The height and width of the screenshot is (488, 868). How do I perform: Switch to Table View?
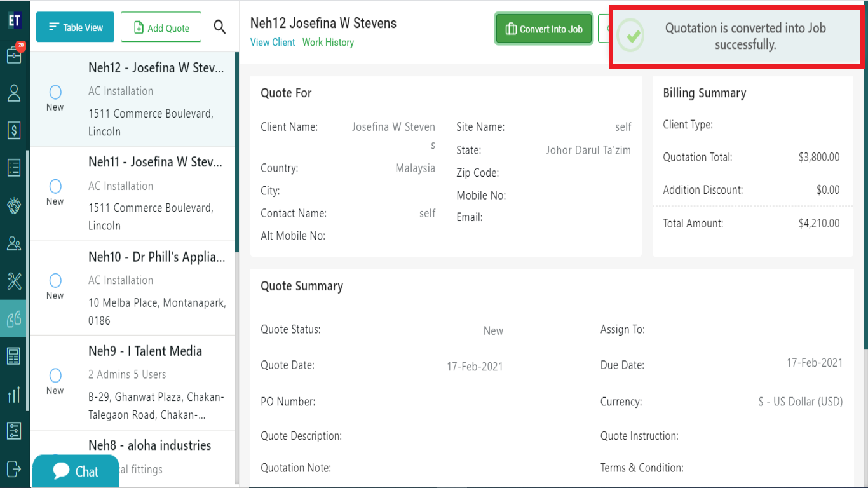(75, 27)
